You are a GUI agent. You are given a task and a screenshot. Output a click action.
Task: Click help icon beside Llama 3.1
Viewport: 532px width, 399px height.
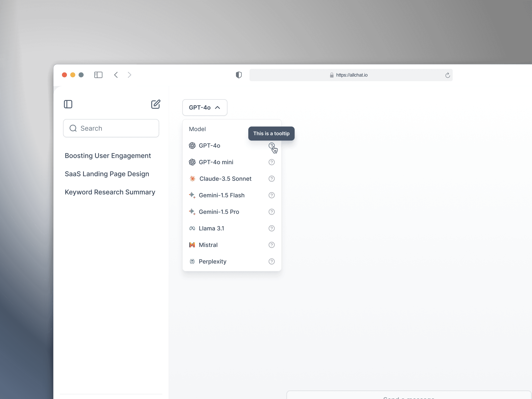271,228
